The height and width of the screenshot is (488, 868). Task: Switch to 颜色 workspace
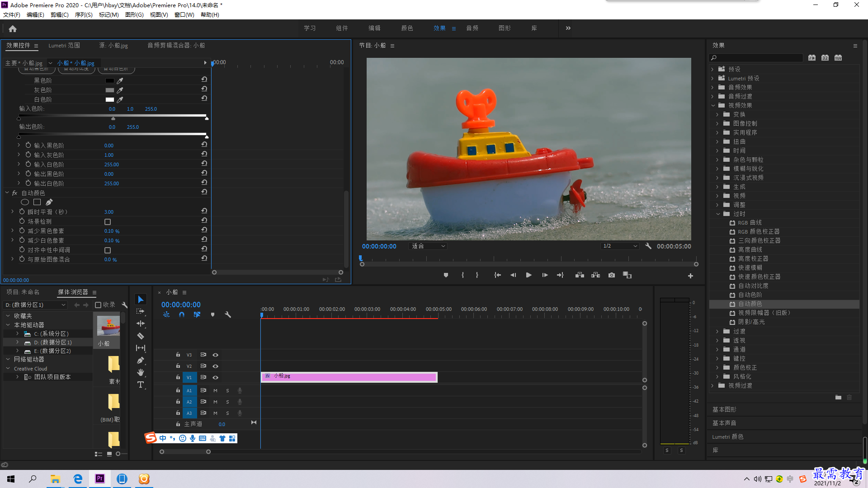pyautogui.click(x=407, y=28)
